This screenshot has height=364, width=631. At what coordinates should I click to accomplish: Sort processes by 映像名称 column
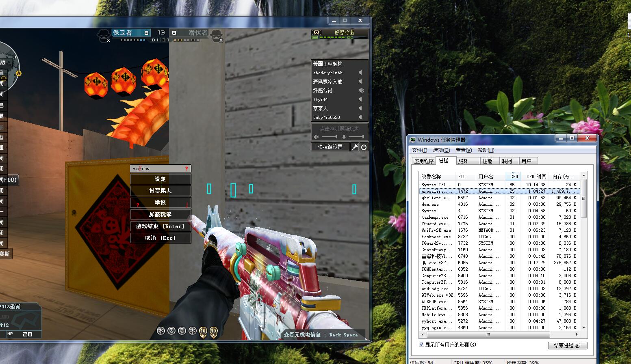pyautogui.click(x=437, y=177)
